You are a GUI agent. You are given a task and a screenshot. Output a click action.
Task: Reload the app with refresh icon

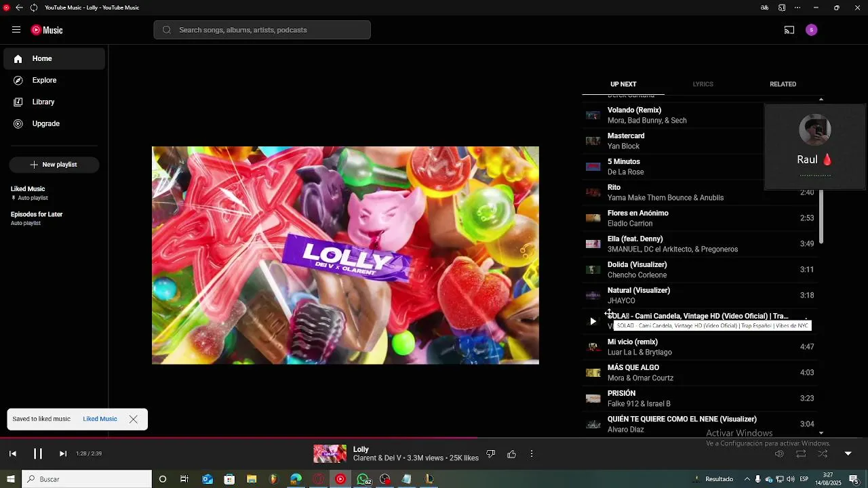tap(33, 7)
